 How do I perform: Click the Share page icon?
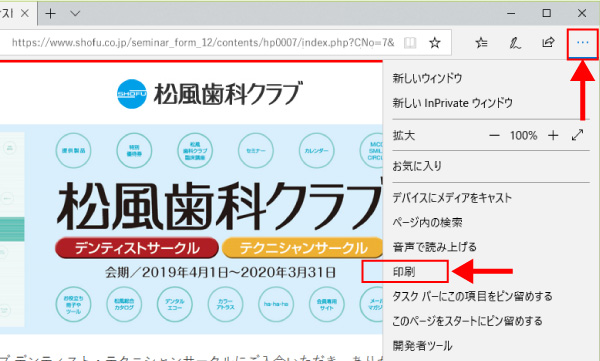[548, 42]
